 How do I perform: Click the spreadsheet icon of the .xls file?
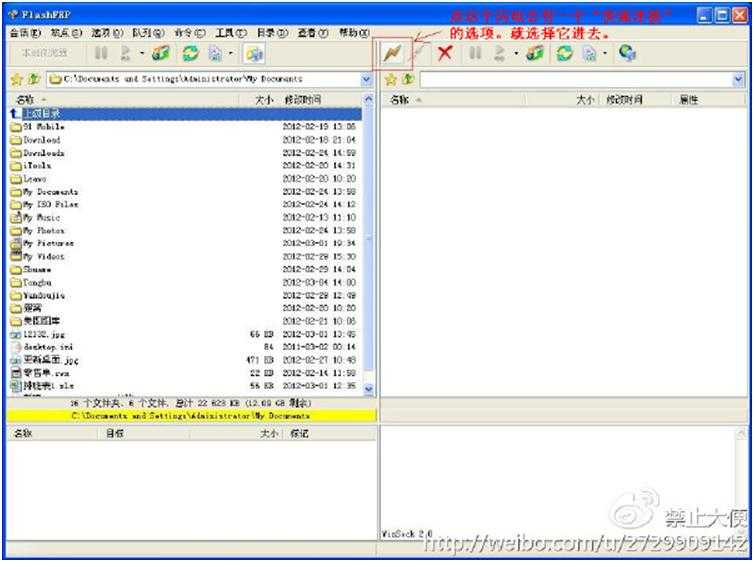[16, 386]
